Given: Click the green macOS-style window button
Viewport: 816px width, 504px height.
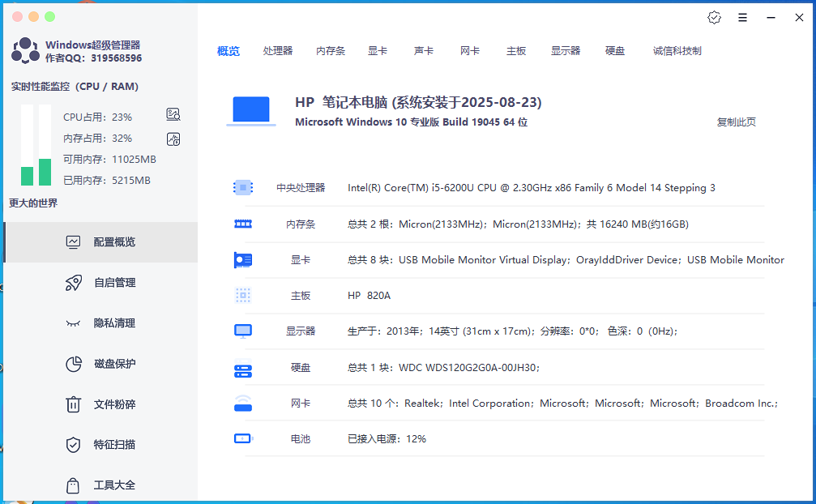Looking at the screenshot, I should 50,16.
